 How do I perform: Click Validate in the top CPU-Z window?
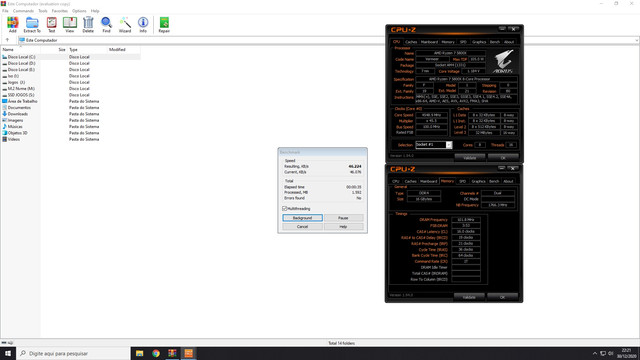469,158
